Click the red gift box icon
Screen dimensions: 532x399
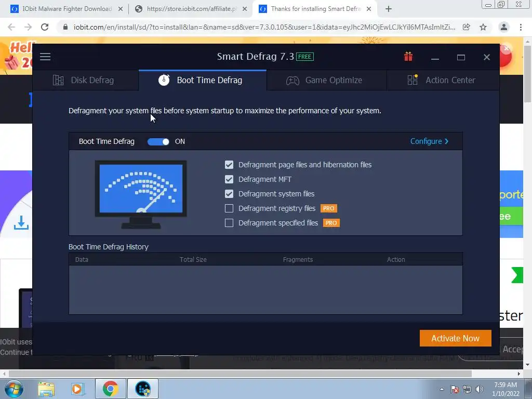pyautogui.click(x=408, y=56)
